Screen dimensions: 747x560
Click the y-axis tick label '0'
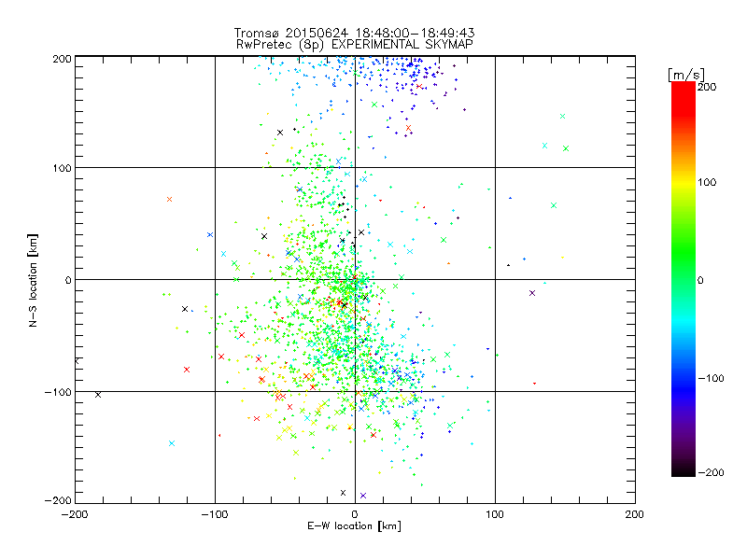pyautogui.click(x=68, y=280)
